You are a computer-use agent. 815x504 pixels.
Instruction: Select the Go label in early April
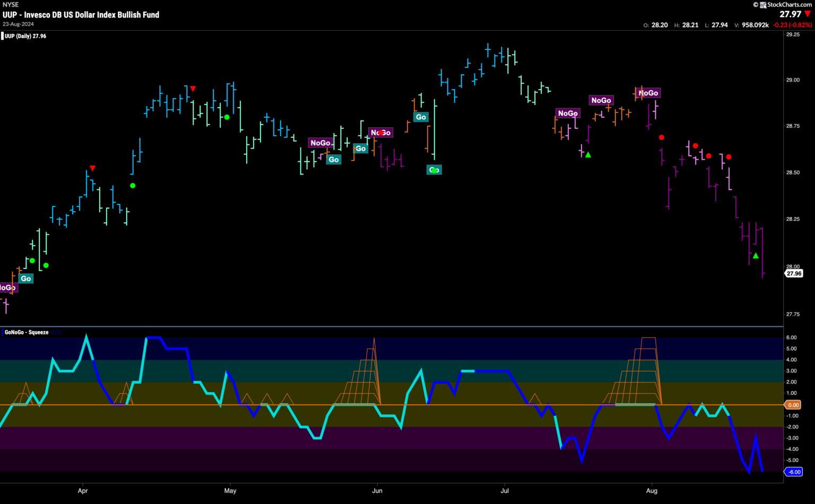25,279
